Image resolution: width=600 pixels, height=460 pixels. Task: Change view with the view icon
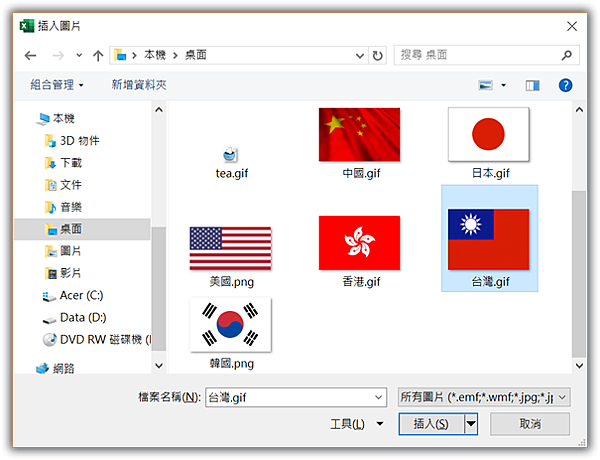click(486, 85)
